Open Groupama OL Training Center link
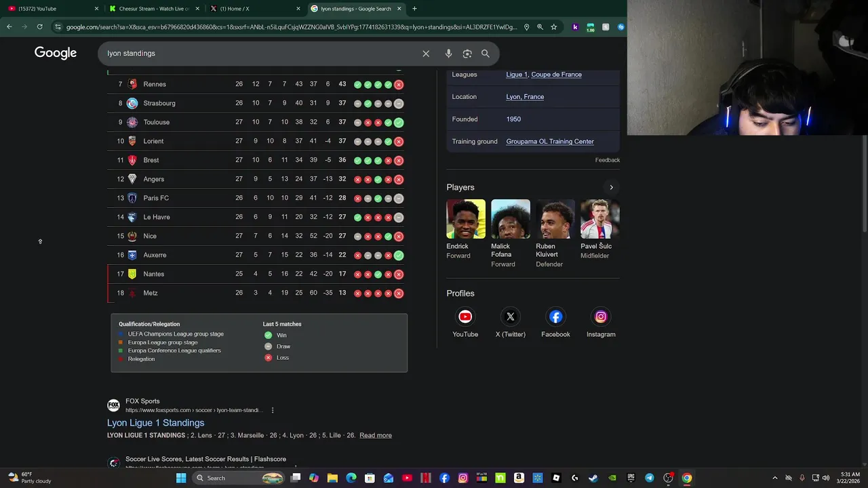The width and height of the screenshot is (868, 488). coord(550,142)
